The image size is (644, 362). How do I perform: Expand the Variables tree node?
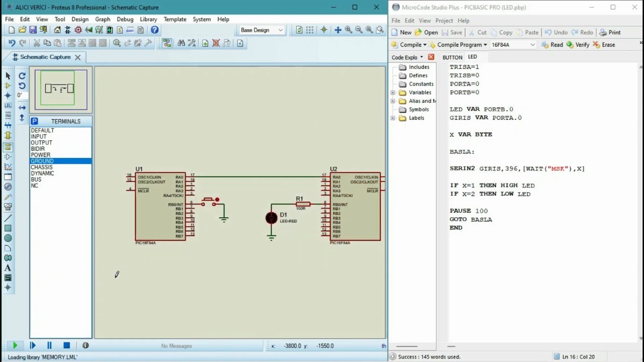tap(393, 93)
